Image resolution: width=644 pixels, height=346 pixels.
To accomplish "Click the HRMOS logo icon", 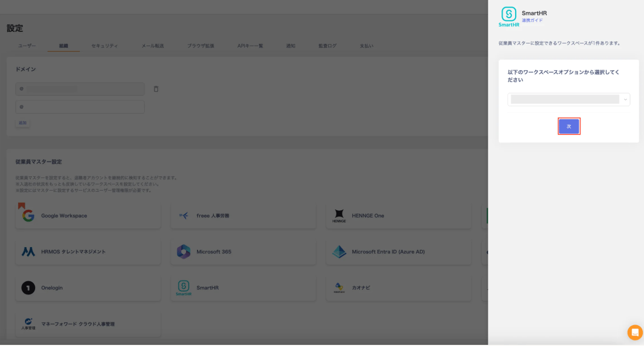I will click(x=28, y=252).
